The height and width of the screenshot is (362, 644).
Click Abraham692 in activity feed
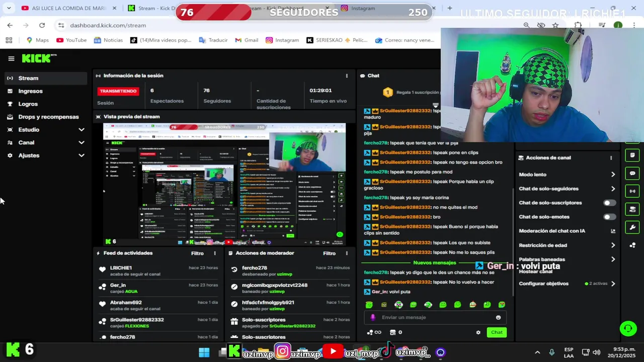(x=126, y=303)
